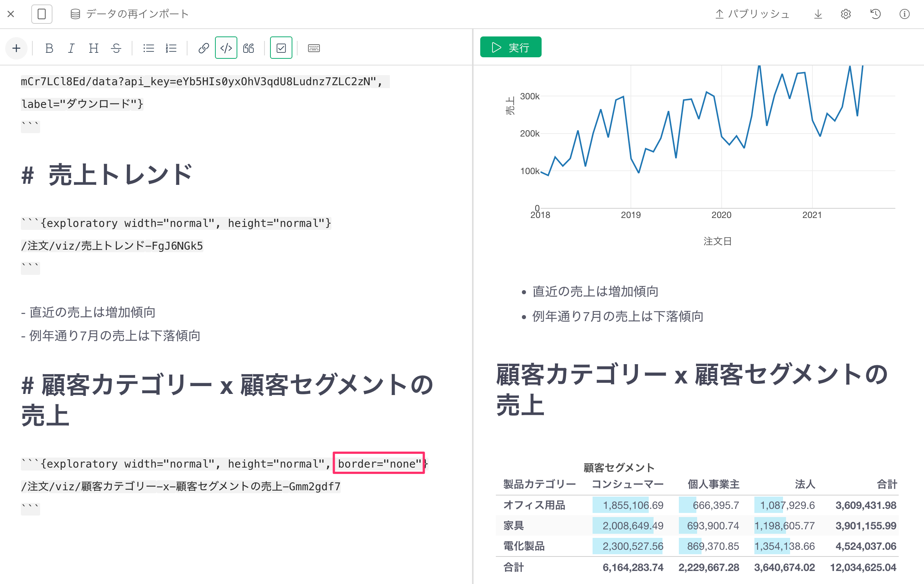Image resolution: width=924 pixels, height=584 pixels.
Task: Open the version history clock icon
Action: tap(875, 14)
